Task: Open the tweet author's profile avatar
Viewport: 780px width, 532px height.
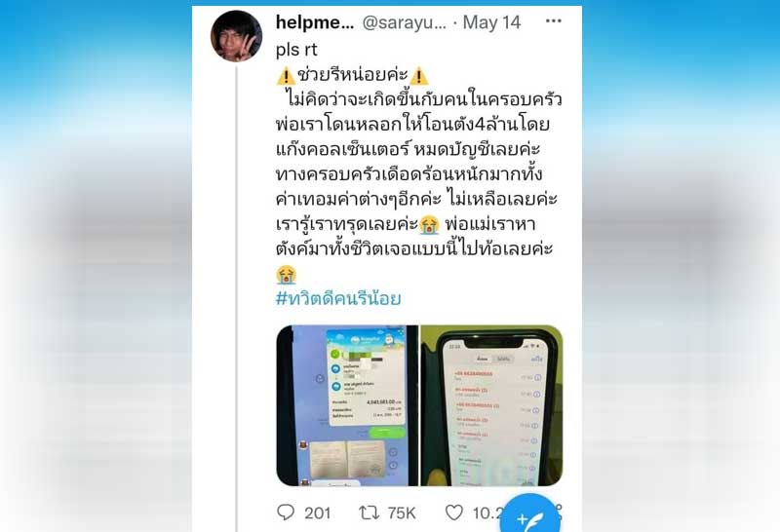Action: (x=236, y=36)
